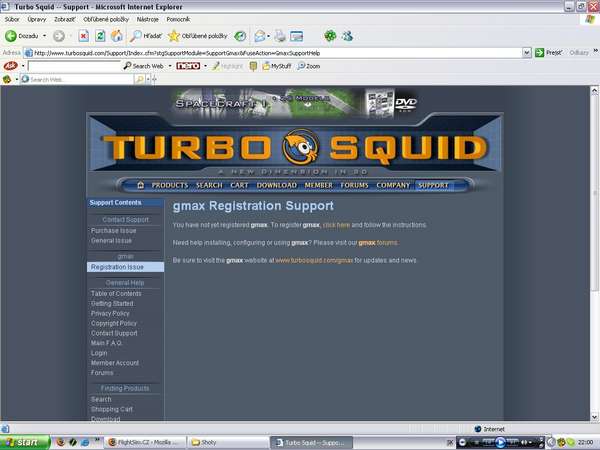
Task: Click the edit window icon beside printer
Action: (x=297, y=36)
